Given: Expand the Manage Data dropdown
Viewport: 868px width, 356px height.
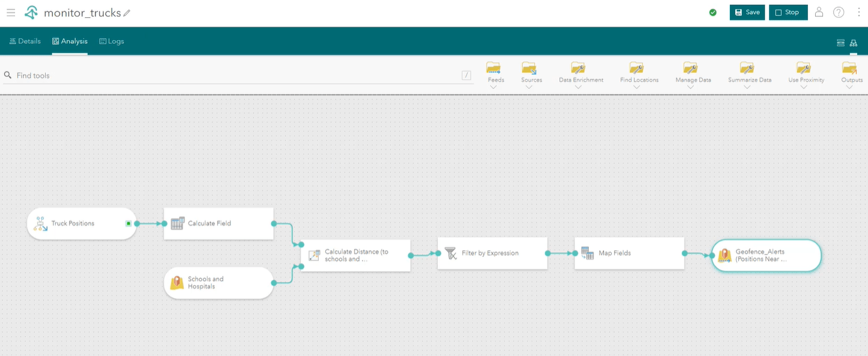Looking at the screenshot, I should [692, 87].
